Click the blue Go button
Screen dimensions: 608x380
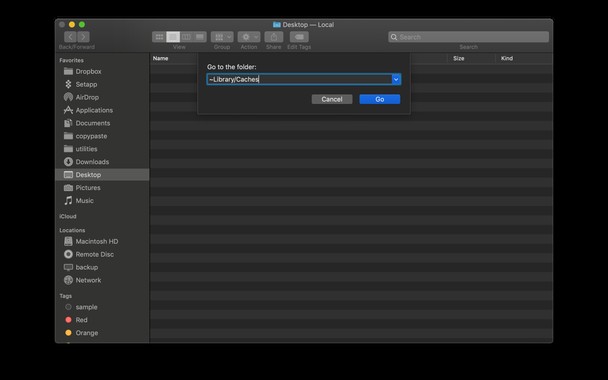coord(380,99)
